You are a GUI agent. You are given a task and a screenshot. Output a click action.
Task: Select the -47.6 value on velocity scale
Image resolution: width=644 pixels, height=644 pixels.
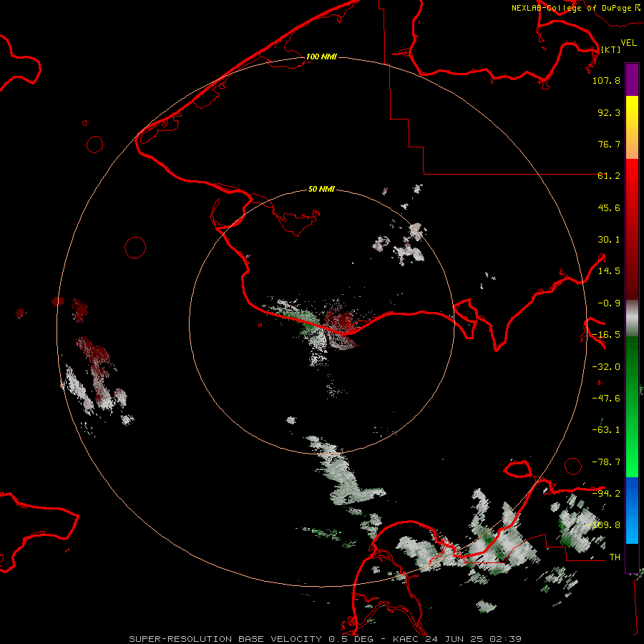tap(606, 399)
